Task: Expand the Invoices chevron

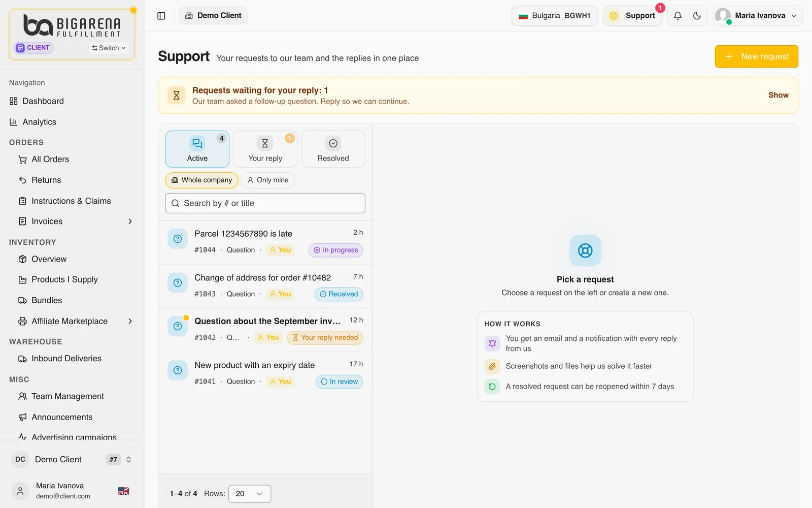Action: point(130,221)
